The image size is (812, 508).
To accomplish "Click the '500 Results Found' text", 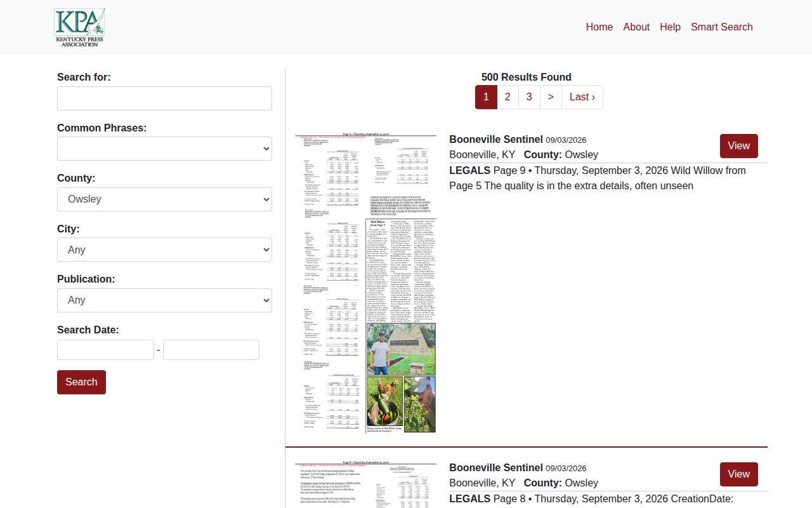I will click(527, 77).
